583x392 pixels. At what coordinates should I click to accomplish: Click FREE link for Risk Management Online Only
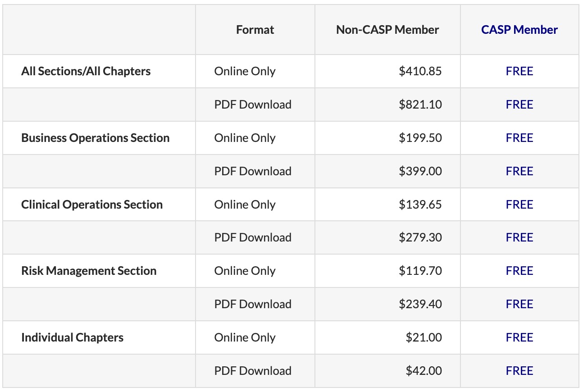[x=519, y=271]
